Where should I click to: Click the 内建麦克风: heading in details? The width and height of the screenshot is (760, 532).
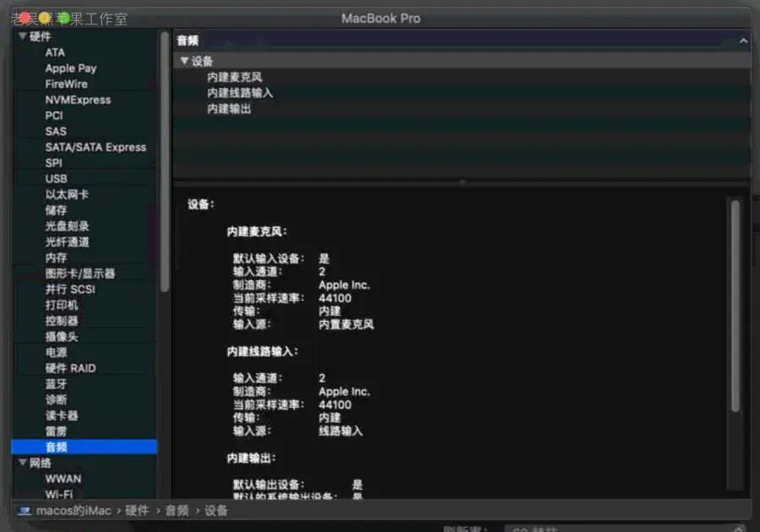pyautogui.click(x=257, y=231)
